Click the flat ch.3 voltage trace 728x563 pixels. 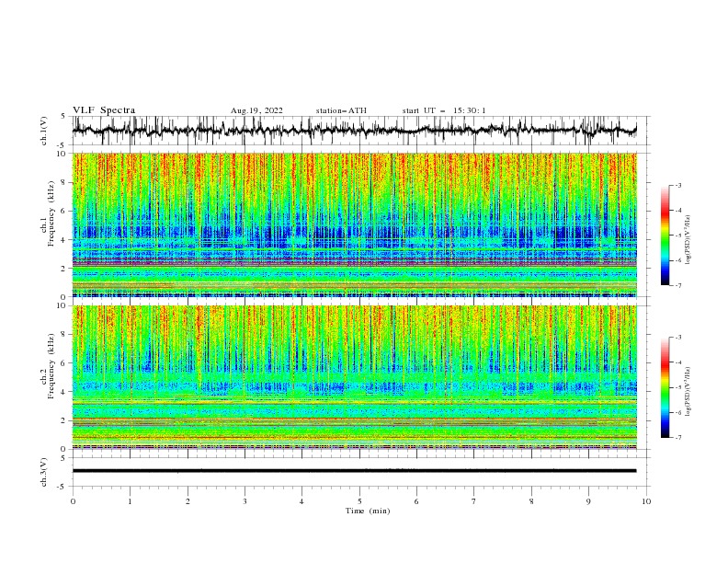point(354,471)
